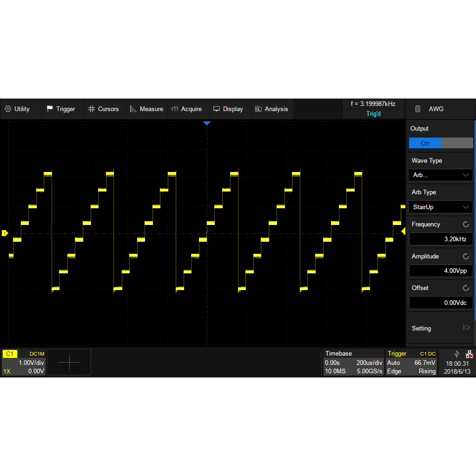Image resolution: width=476 pixels, height=476 pixels.
Task: Click the blue trigger position marker
Action: [207, 123]
